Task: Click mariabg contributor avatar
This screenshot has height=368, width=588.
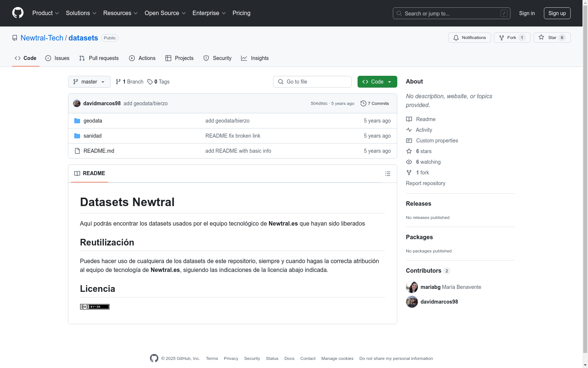Action: pyautogui.click(x=412, y=287)
